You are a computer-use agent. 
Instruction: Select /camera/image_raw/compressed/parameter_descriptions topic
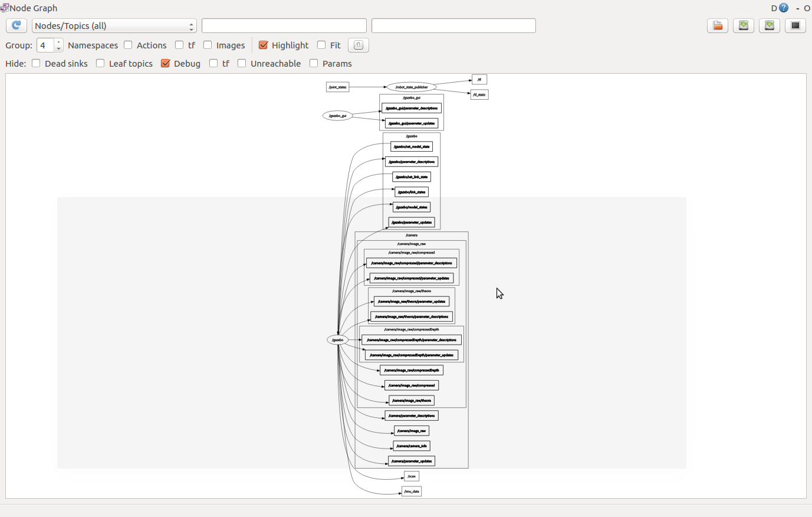[x=412, y=263]
